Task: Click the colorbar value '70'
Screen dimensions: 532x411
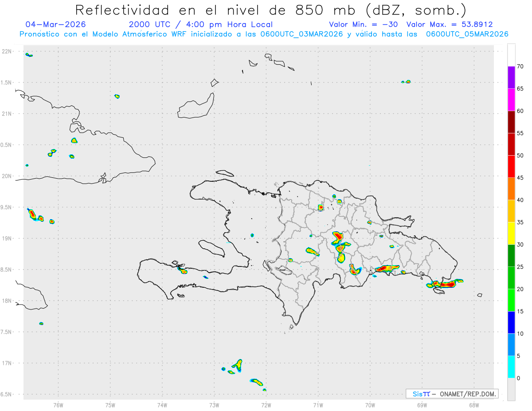Action: coord(520,67)
